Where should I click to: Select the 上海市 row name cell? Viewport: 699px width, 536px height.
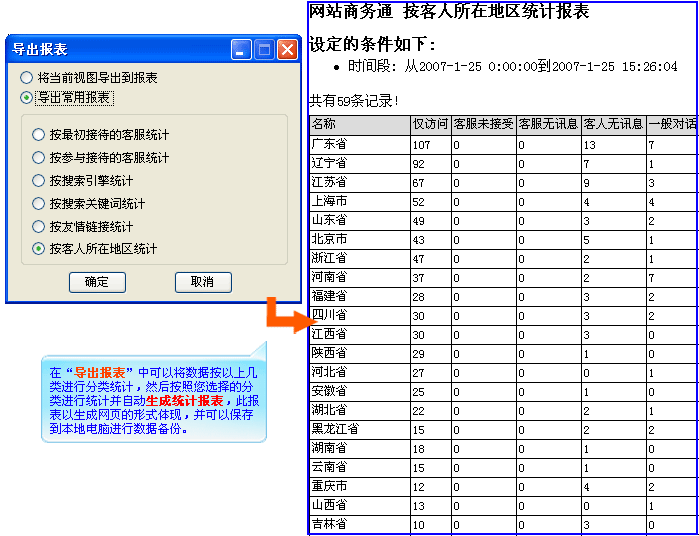coord(359,202)
